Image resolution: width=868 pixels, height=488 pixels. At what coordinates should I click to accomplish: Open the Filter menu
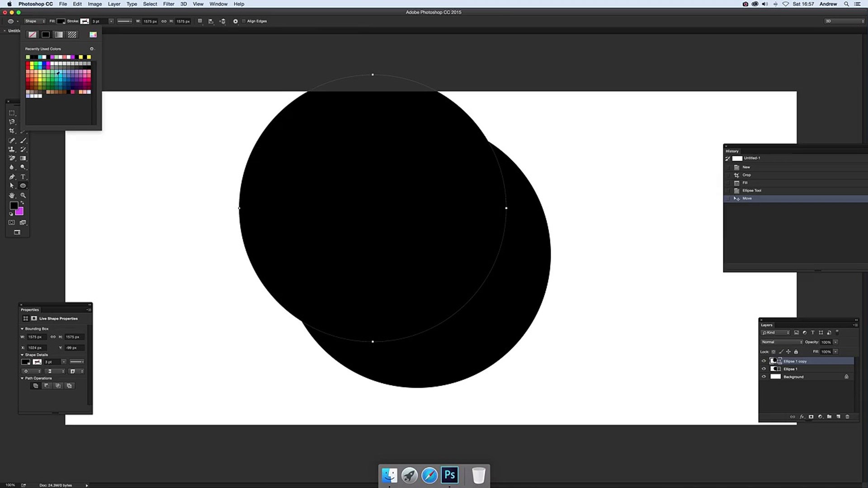pyautogui.click(x=169, y=4)
